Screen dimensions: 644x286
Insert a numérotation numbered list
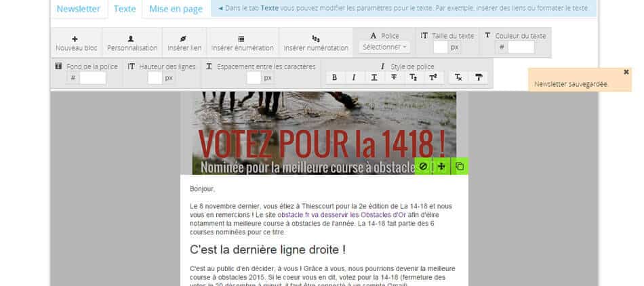316,43
